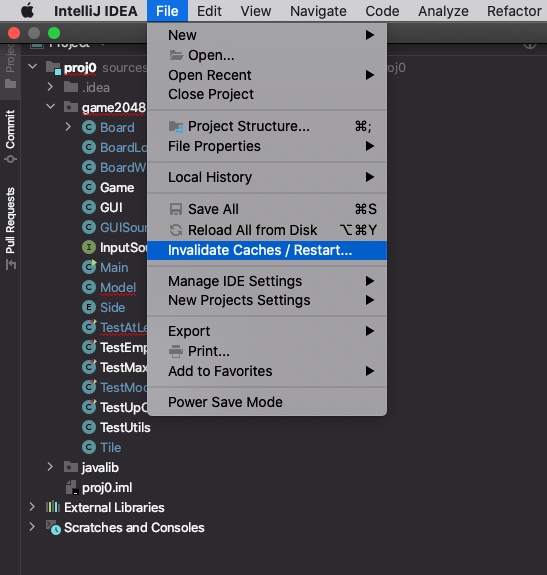Click the Game class file icon

89,187
